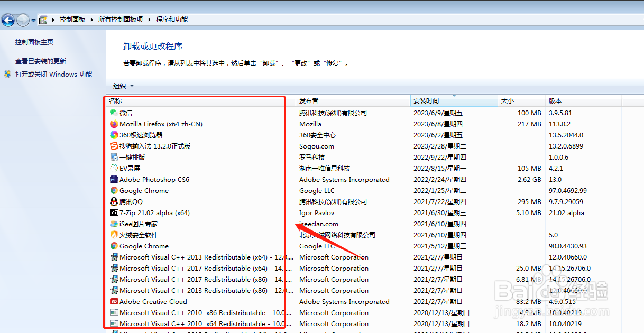Click Visual C++ 2010 x64 icon
Image resolution: width=644 pixels, height=333 pixels.
click(x=114, y=323)
